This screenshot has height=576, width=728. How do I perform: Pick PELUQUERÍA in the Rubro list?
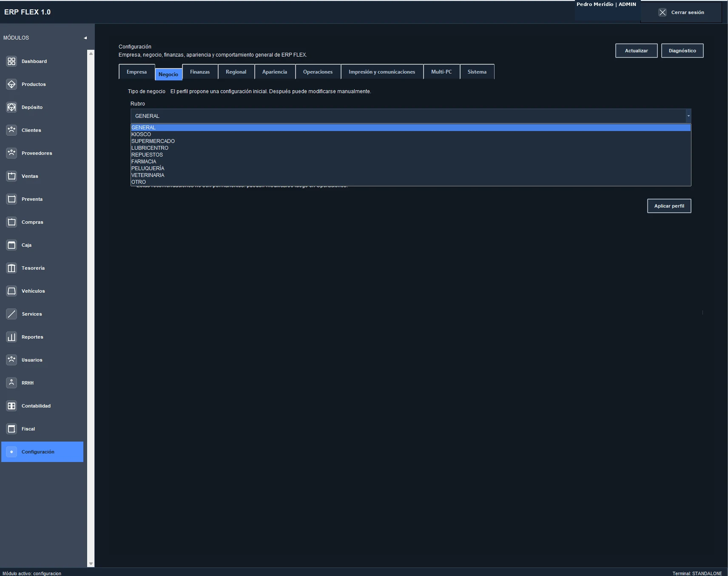point(411,168)
